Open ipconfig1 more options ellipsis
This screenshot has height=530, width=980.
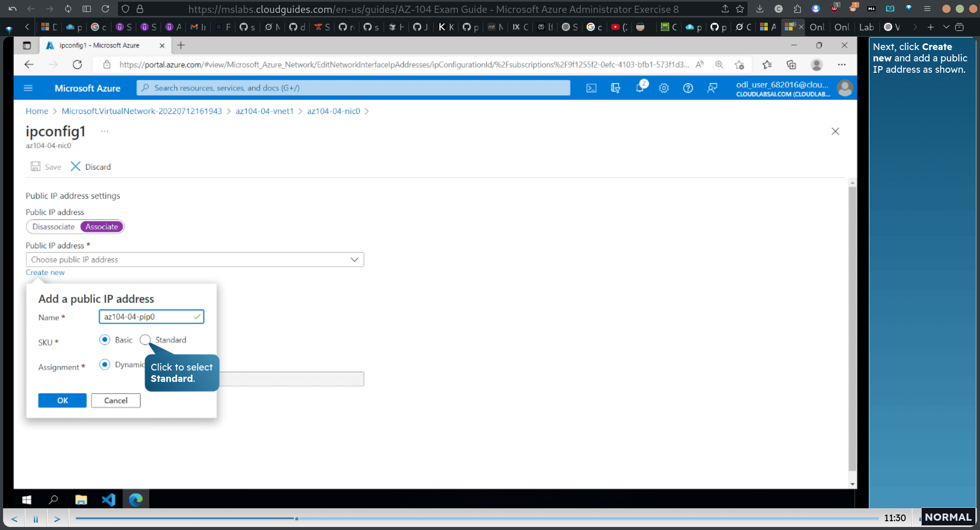click(x=105, y=131)
